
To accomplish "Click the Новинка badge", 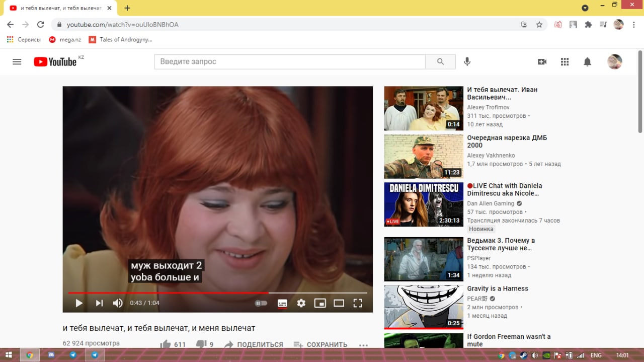I will click(x=481, y=229).
